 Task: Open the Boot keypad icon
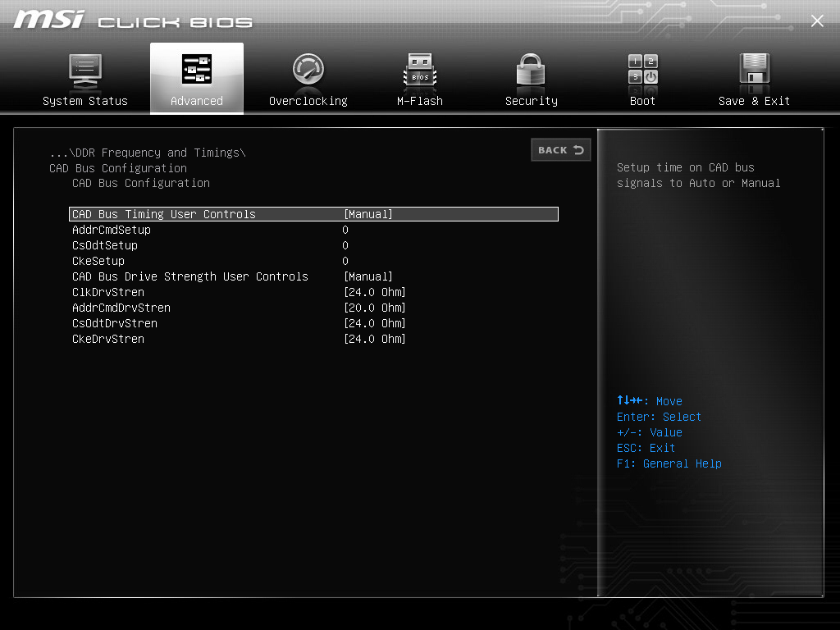[x=643, y=69]
